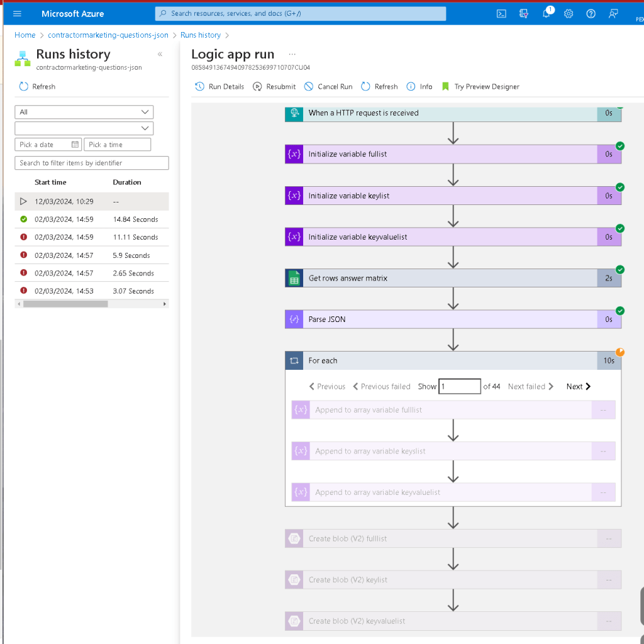Click the For each 10s duration badge
Screen dimensions: 644x644
609,360
